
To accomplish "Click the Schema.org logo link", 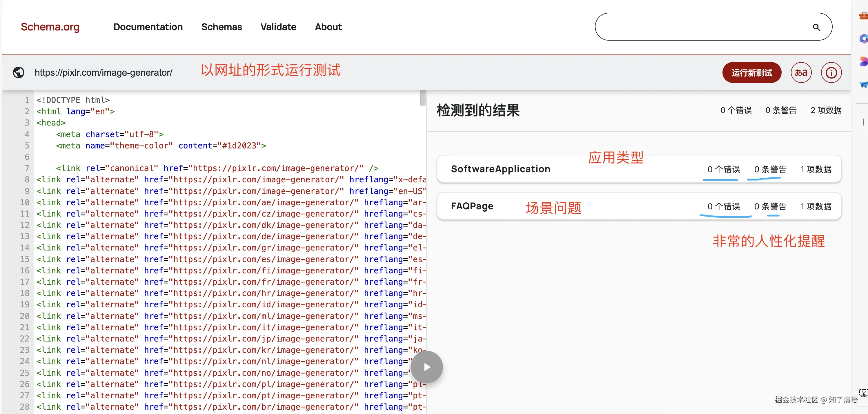I will click(x=50, y=27).
